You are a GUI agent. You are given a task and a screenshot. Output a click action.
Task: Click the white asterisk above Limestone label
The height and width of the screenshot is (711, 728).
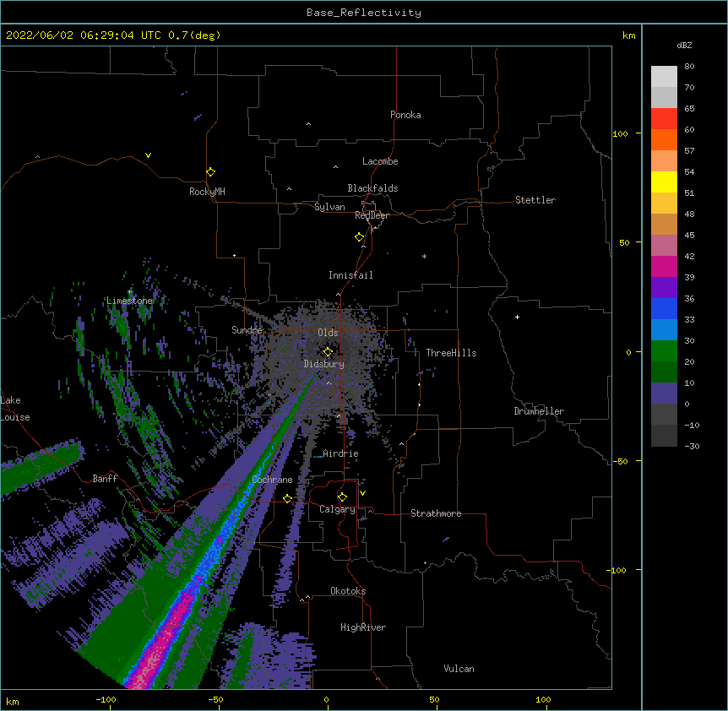[x=129, y=291]
